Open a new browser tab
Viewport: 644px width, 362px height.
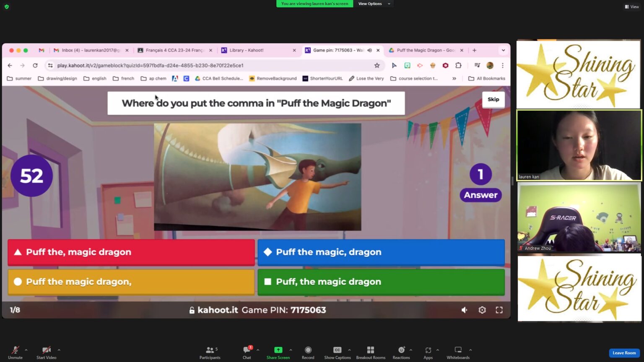point(474,50)
